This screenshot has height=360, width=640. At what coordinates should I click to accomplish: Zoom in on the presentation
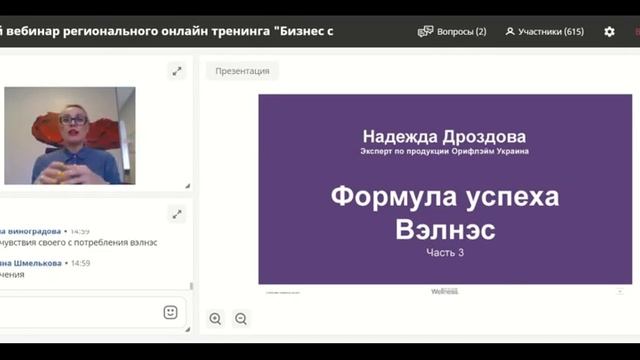pos(215,318)
